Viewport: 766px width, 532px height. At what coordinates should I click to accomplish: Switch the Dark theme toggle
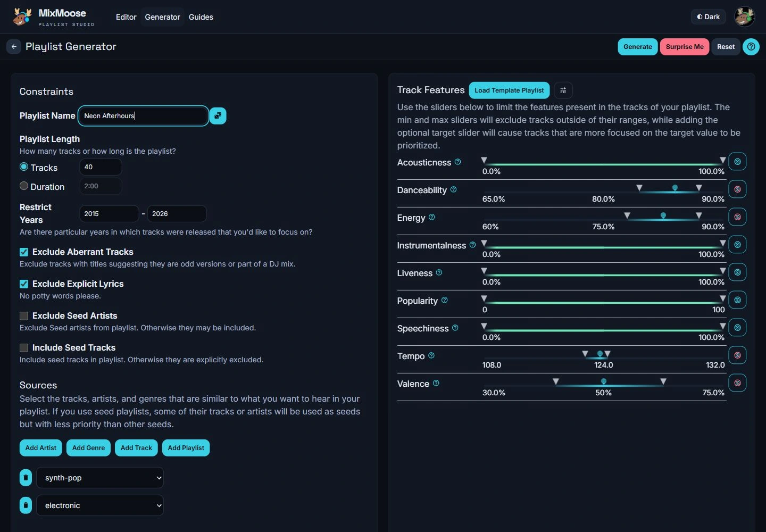[x=708, y=17]
